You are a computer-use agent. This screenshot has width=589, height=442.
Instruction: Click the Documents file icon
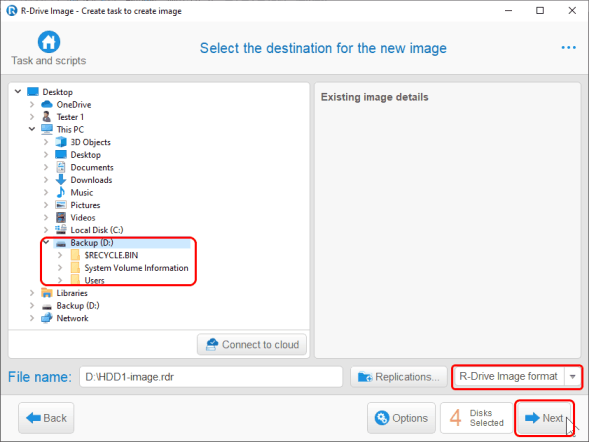[x=61, y=167]
